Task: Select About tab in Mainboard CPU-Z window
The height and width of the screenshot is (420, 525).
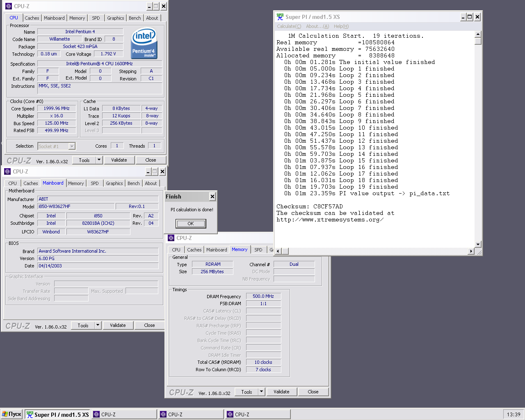Action: (x=151, y=183)
